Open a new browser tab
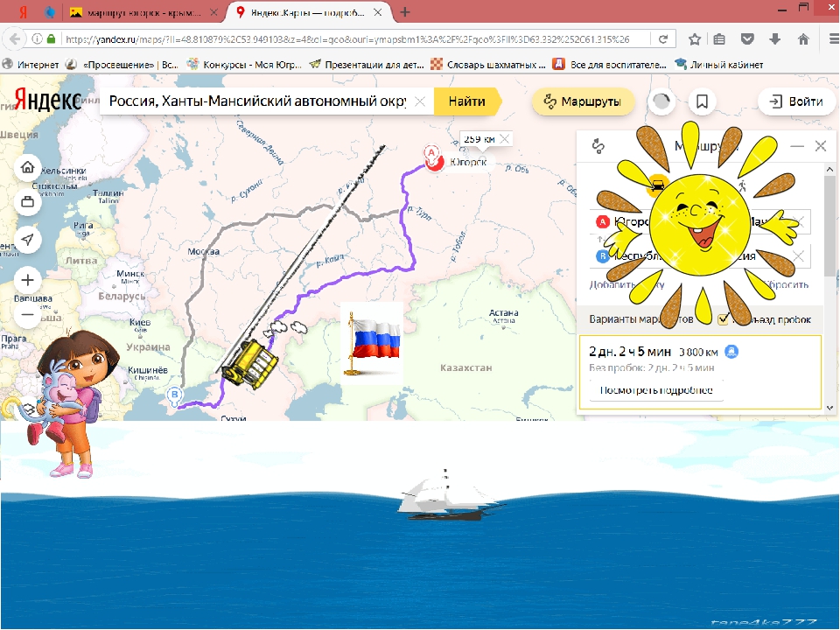Screen dimensions: 840x630 (405, 11)
